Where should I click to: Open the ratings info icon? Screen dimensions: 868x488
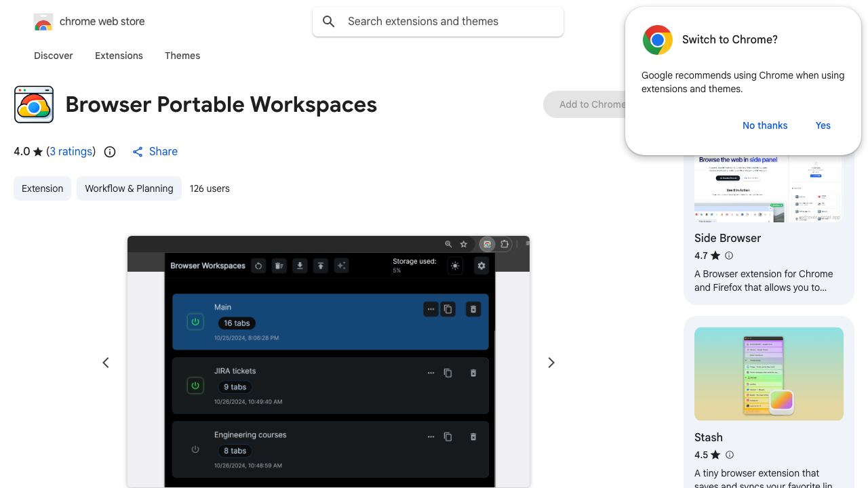click(110, 152)
